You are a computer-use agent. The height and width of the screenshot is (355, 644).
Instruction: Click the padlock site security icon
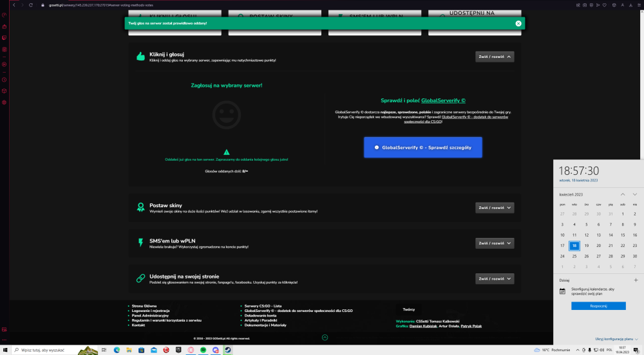[43, 5]
